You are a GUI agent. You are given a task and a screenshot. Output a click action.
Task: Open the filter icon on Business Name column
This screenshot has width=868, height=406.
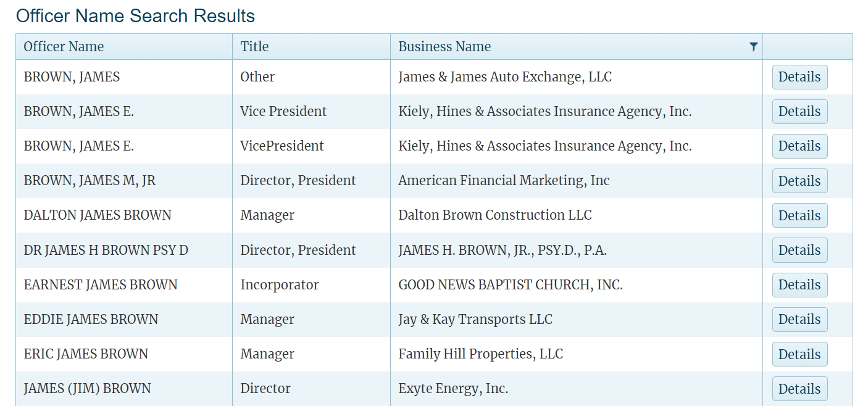pyautogui.click(x=753, y=46)
